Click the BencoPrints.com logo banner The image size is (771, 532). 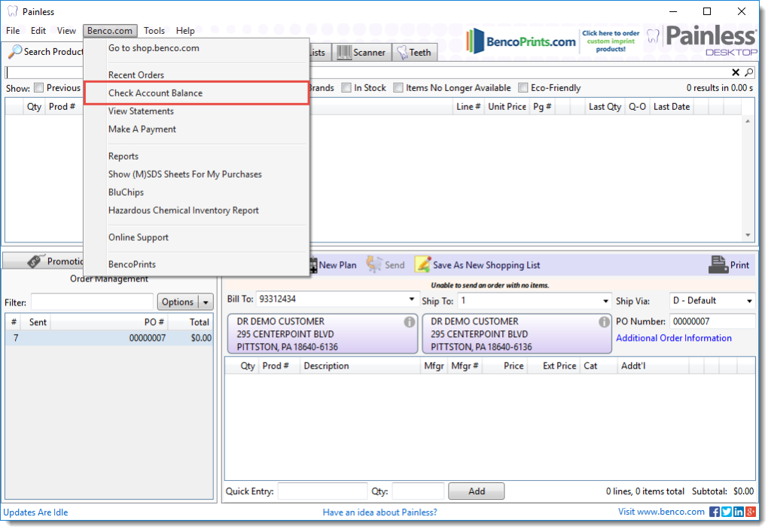tap(521, 41)
